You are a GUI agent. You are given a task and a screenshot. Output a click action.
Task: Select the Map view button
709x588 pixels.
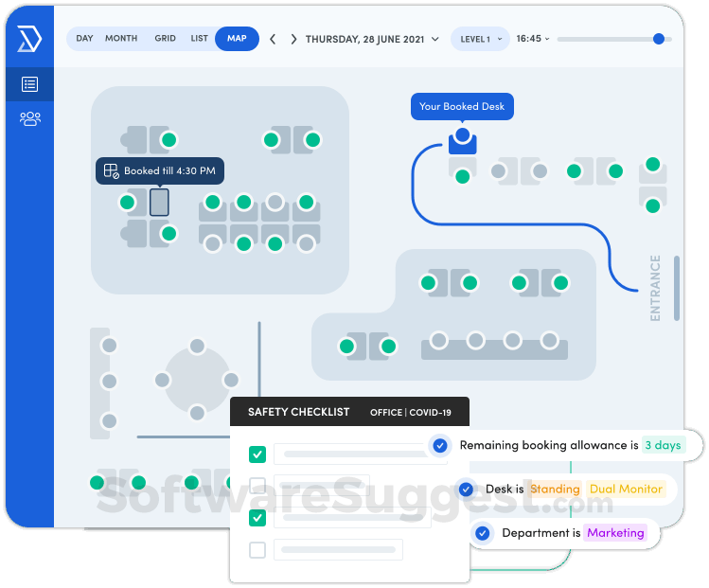point(237,39)
